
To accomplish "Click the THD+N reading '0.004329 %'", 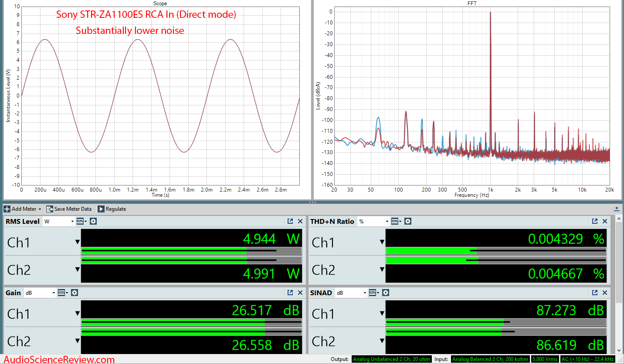I will (x=566, y=238).
